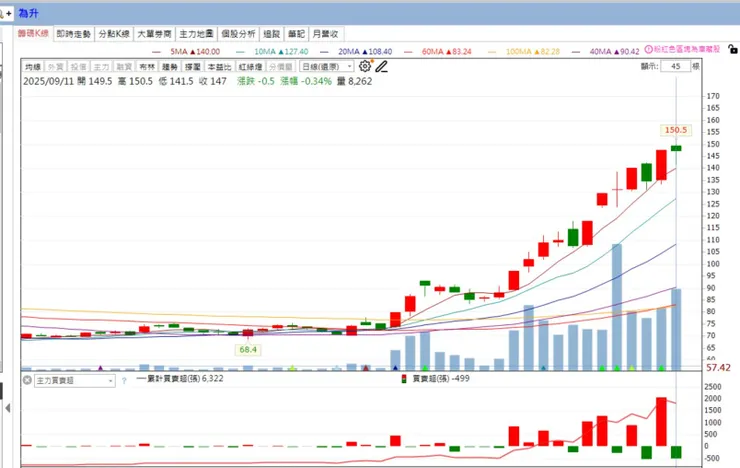Image resolution: width=740 pixels, height=468 pixels.
Task: Toggle the 融資 indicator
Action: [x=124, y=67]
